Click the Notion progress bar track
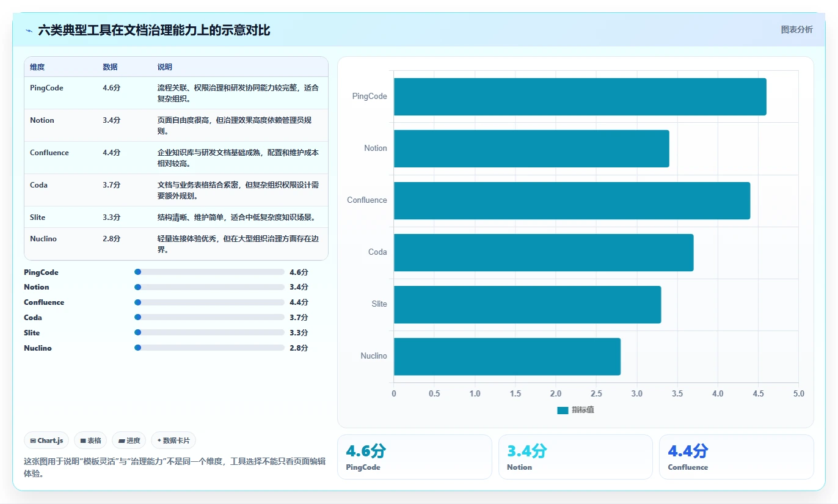838x504 pixels. click(209, 287)
